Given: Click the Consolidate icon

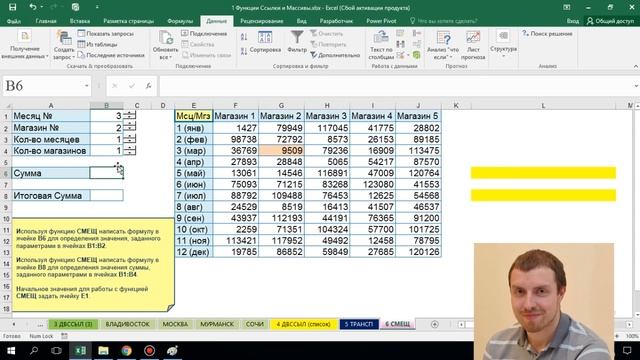Looking at the screenshot, I should pos(417,33).
